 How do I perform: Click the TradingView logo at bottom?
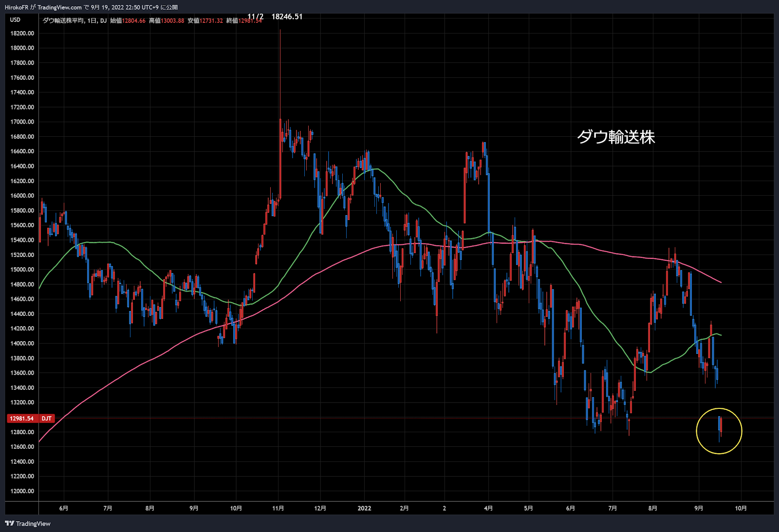pyautogui.click(x=28, y=524)
